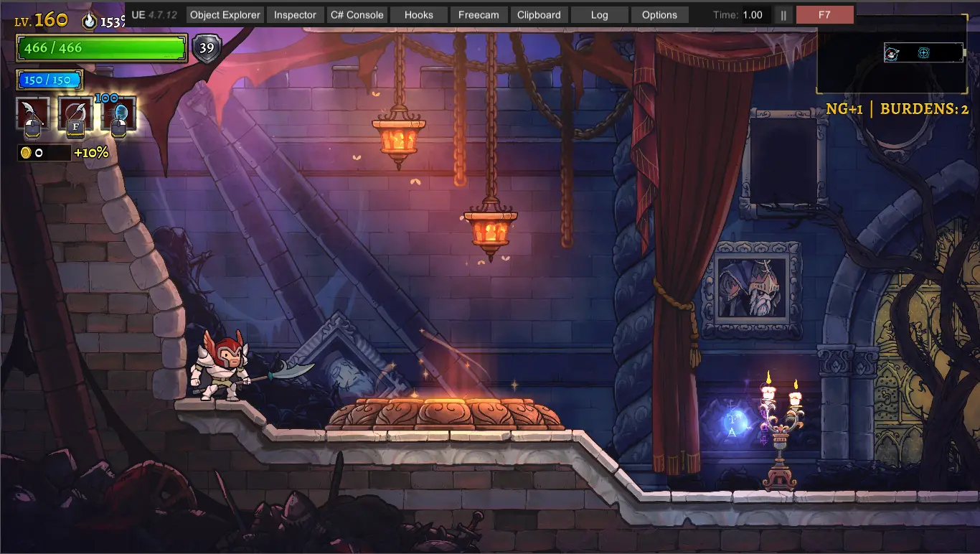Open the Clipboard panel
Viewport: 980px width, 554px height.
pos(539,14)
